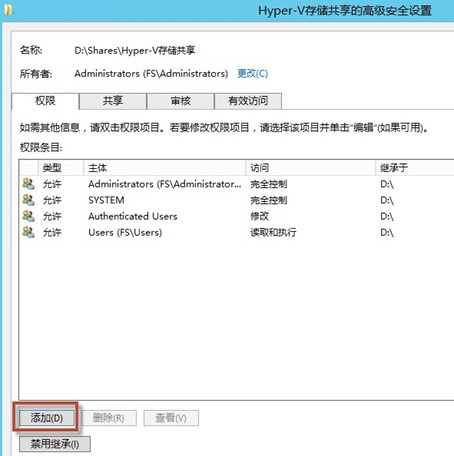Screen dimensions: 454x456
Task: Click owner name Administrators (FS\Administrators)
Action: pyautogui.click(x=151, y=73)
